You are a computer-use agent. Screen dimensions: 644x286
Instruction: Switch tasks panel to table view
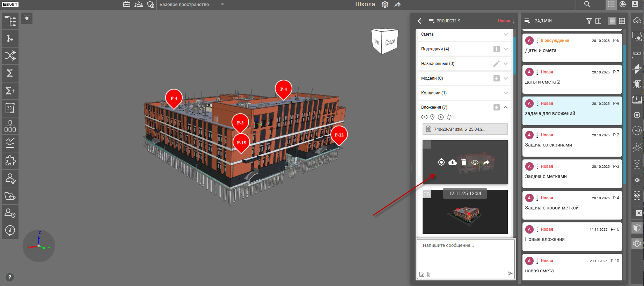622,21
